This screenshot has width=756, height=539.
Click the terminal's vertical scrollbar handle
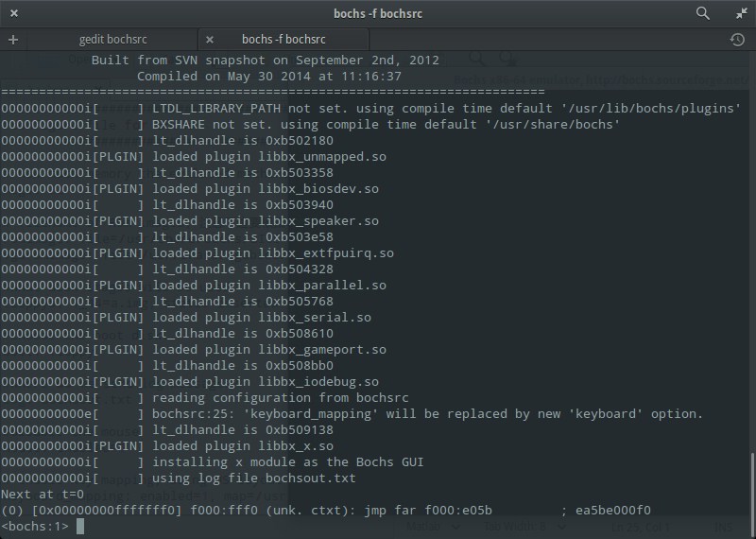(x=751, y=484)
